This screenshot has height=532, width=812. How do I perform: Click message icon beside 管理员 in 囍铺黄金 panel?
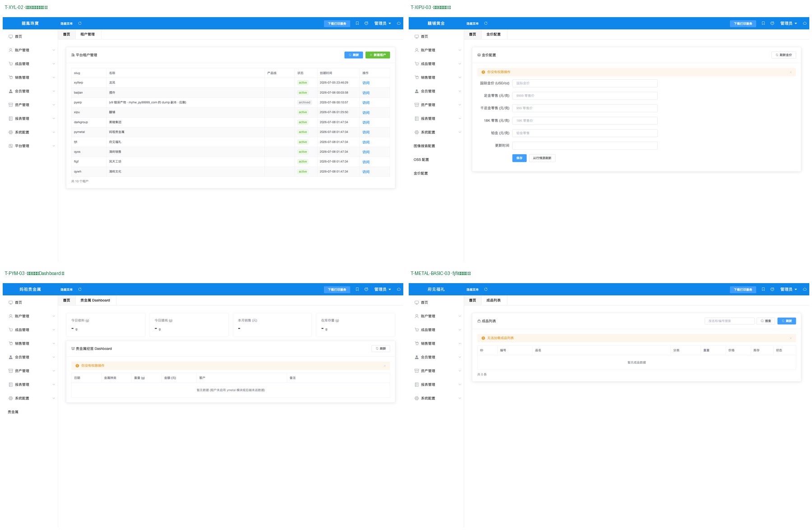(772, 23)
